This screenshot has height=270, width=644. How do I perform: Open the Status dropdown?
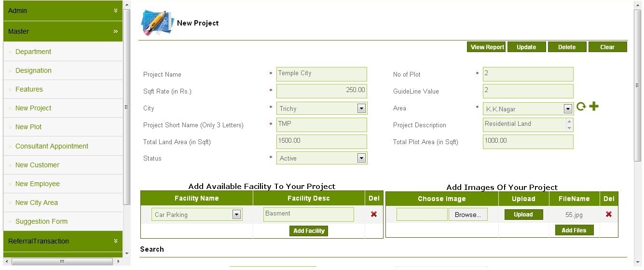coord(361,158)
